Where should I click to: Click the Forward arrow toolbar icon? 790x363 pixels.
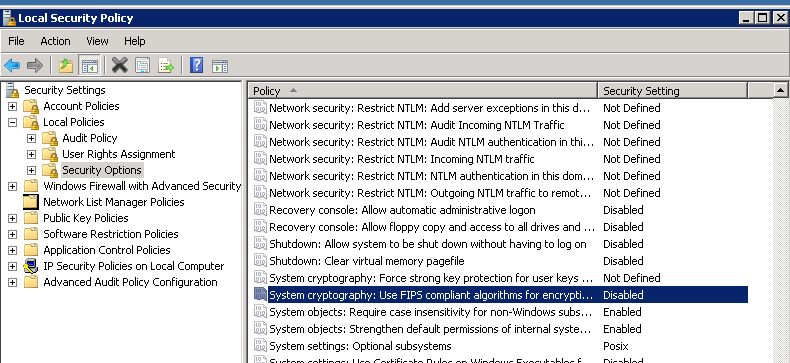(x=35, y=66)
